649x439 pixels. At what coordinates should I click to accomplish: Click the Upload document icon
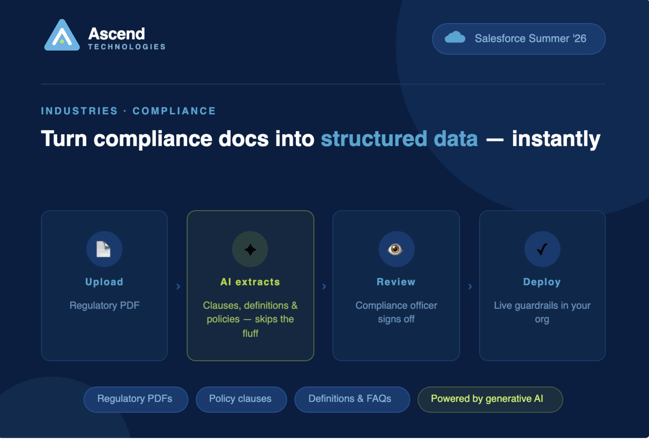104,249
